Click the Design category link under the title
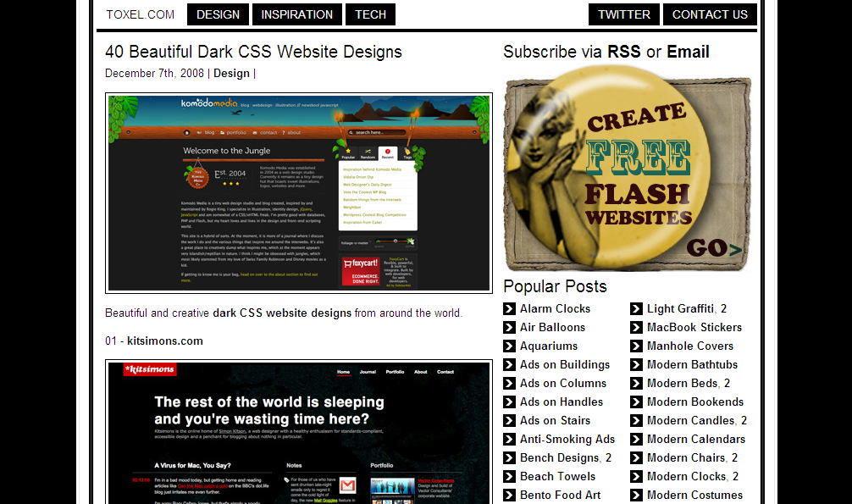This screenshot has height=504, width=852. tap(231, 74)
